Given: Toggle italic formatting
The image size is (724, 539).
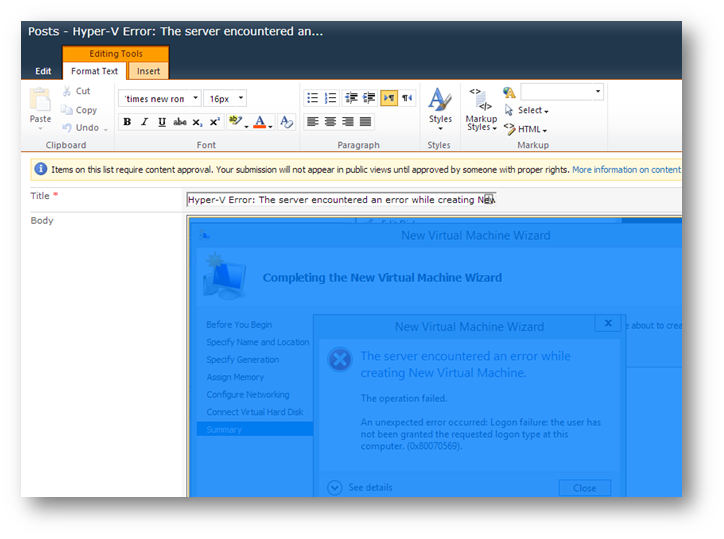Looking at the screenshot, I should point(144,122).
